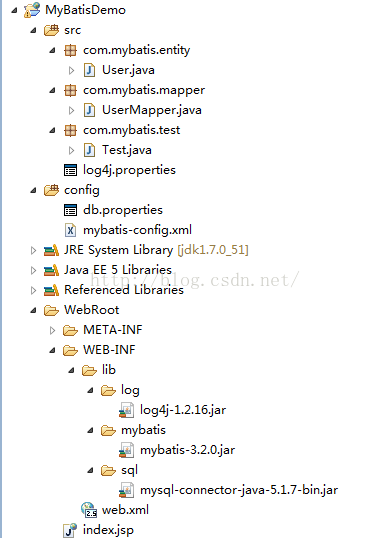The height and width of the screenshot is (538, 370).
Task: Click the UserMapper.java file icon
Action: coord(89,110)
